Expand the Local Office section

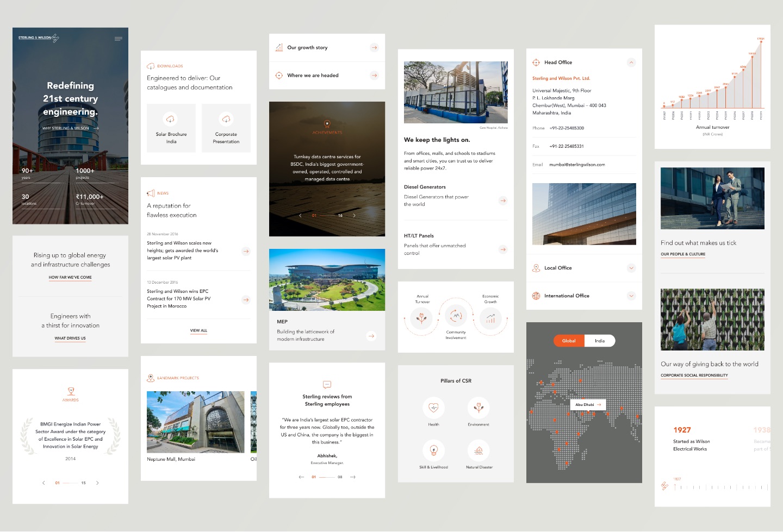631,268
